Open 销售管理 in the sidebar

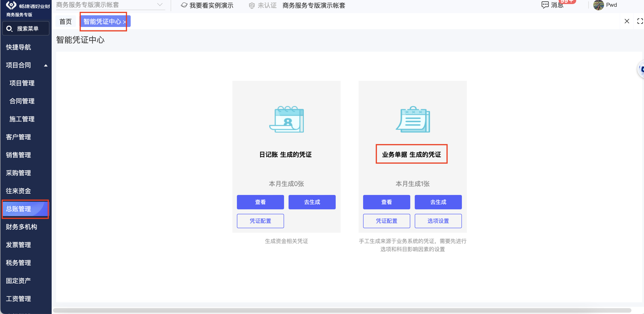[18, 155]
